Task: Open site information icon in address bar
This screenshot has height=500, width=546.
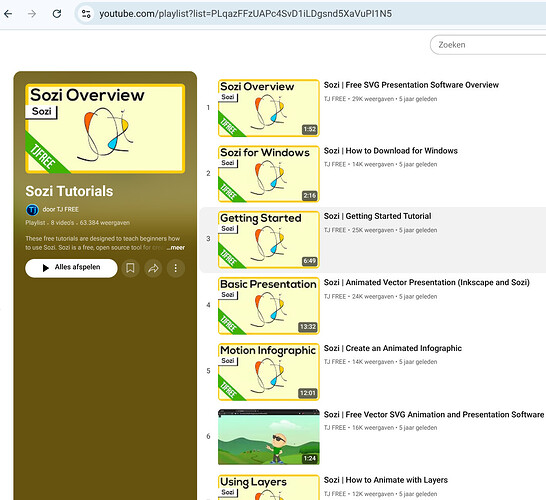Action: coord(86,14)
